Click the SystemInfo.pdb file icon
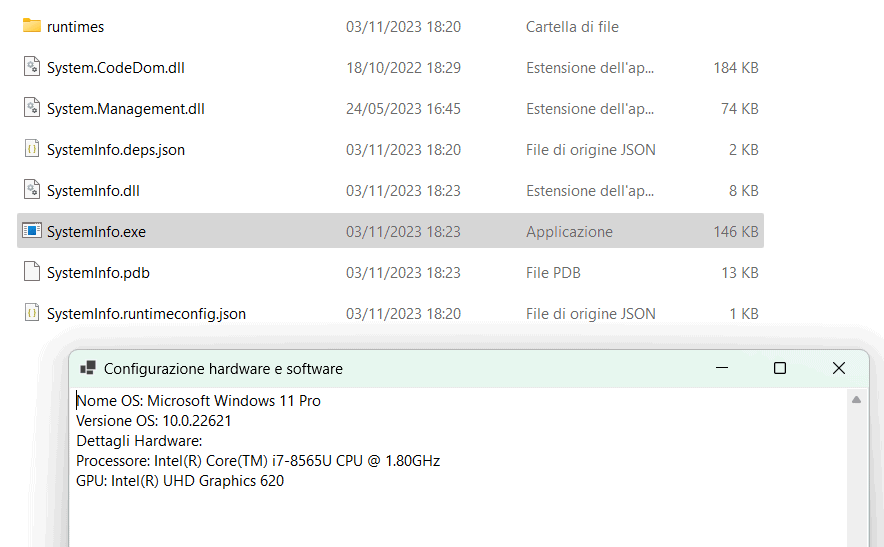 (x=31, y=272)
